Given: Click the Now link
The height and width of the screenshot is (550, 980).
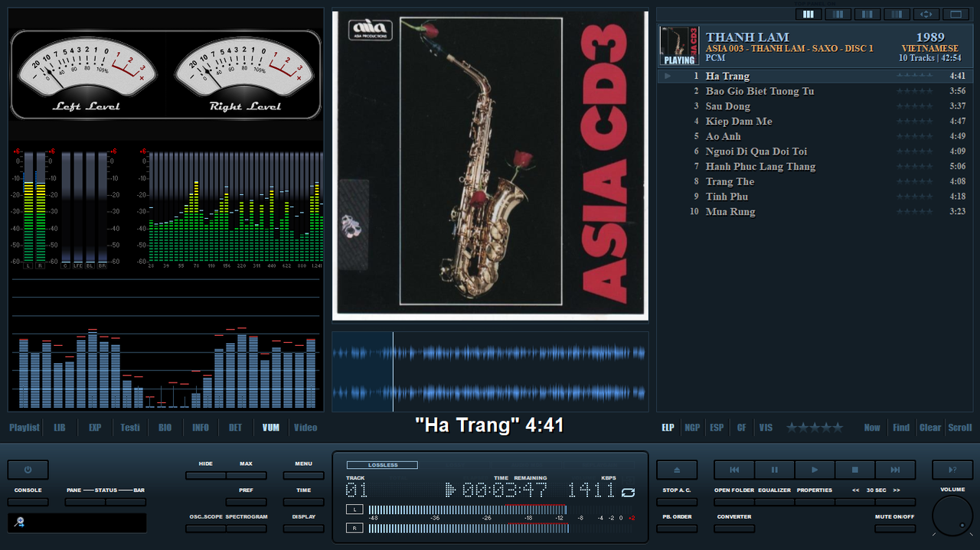Looking at the screenshot, I should [x=872, y=428].
